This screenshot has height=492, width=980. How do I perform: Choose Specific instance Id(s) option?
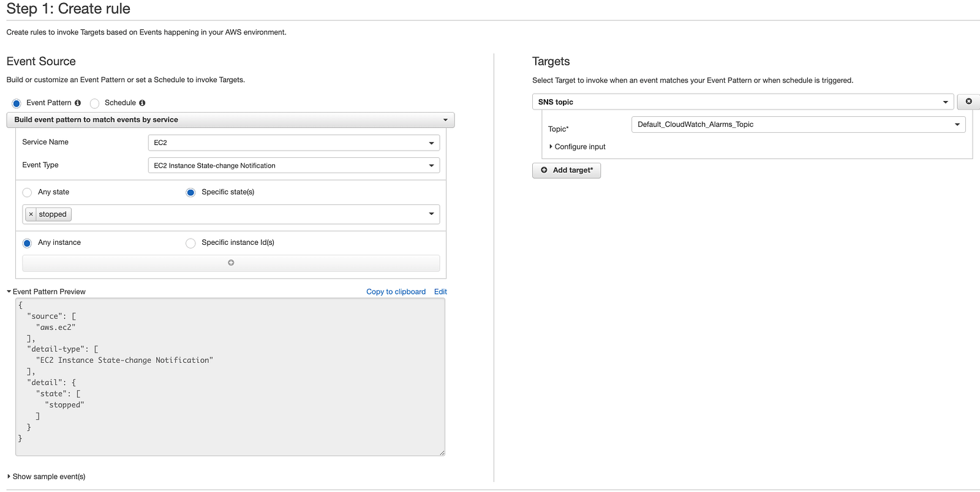click(x=190, y=243)
